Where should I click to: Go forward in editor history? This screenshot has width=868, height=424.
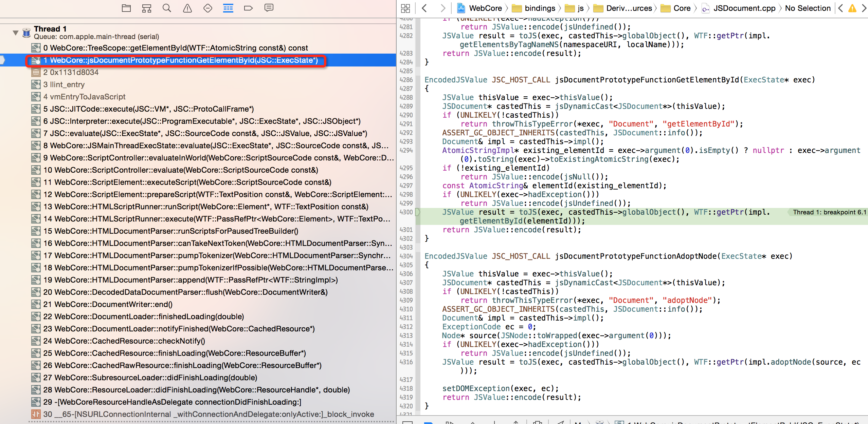click(x=442, y=8)
